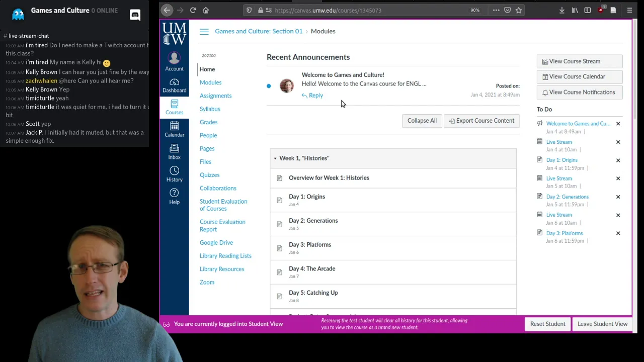The image size is (644, 362).
Task: Open the Zoom course menu link
Action: tap(207, 282)
